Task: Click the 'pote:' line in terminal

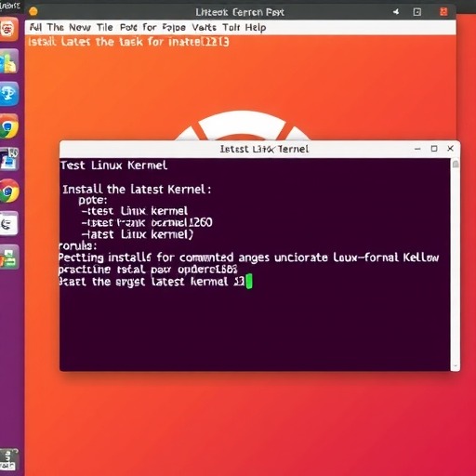Action: pyautogui.click(x=93, y=201)
